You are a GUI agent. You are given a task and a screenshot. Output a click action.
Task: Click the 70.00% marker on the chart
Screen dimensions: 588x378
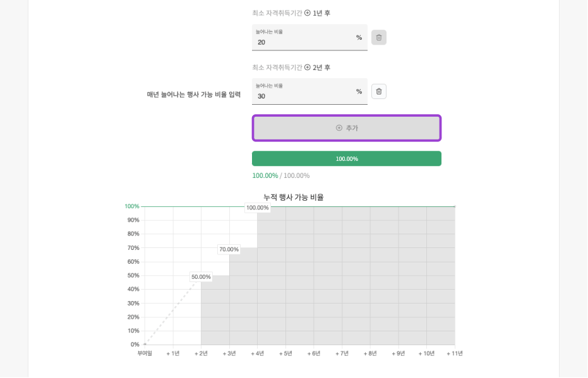tap(229, 248)
